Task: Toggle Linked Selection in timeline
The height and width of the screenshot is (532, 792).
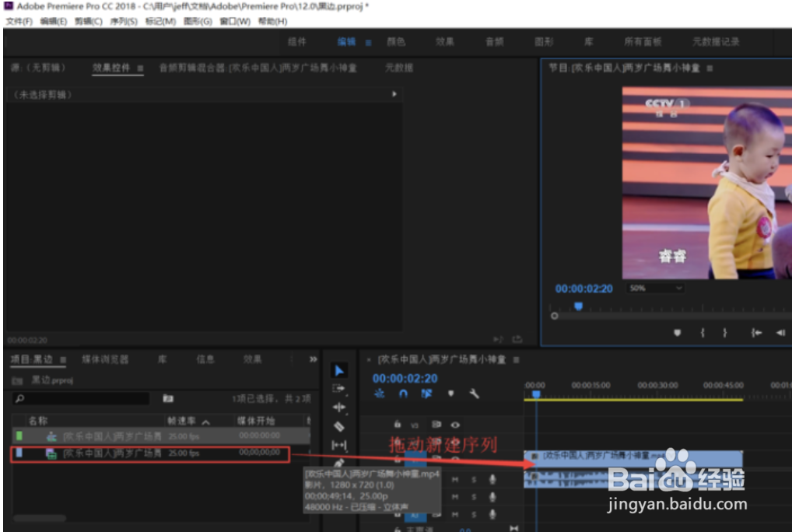Action: 427,394
